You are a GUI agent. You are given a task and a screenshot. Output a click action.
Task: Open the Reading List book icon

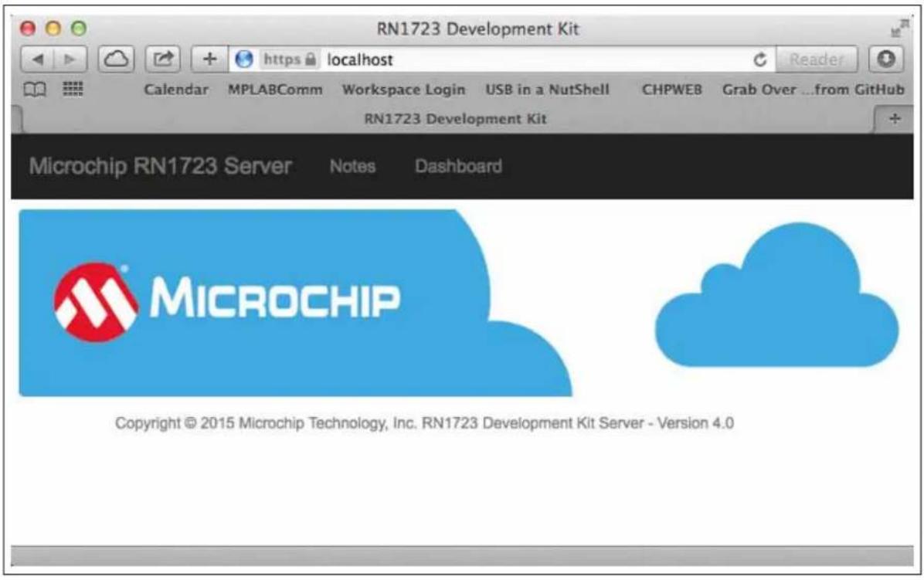(x=35, y=90)
